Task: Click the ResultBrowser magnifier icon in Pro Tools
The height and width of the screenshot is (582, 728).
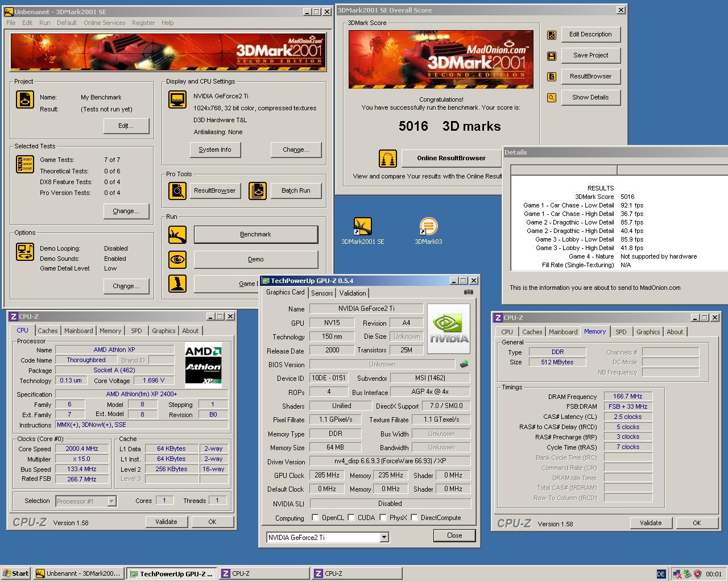Action: click(177, 191)
